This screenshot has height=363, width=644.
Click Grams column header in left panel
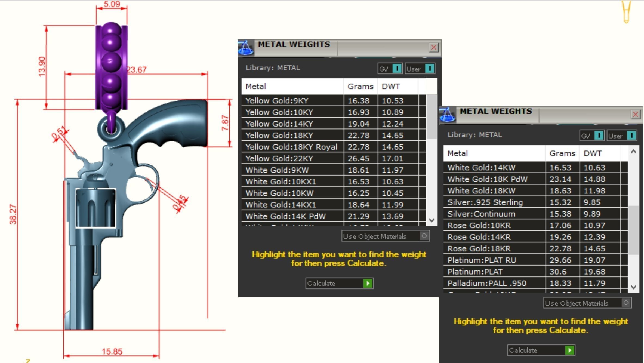pos(360,87)
